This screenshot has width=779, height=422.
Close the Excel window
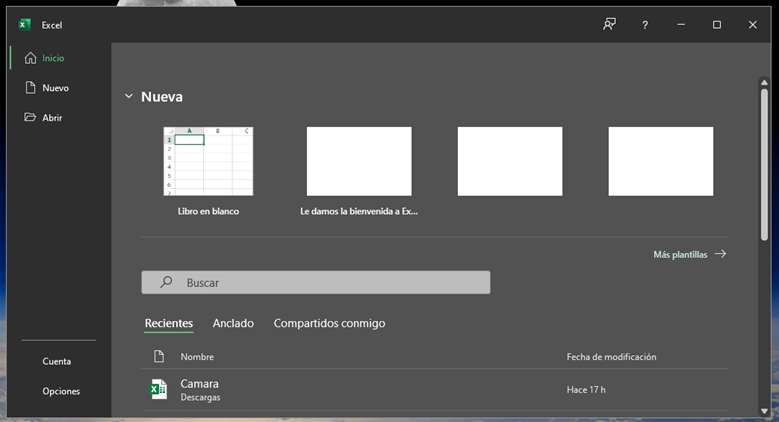753,24
